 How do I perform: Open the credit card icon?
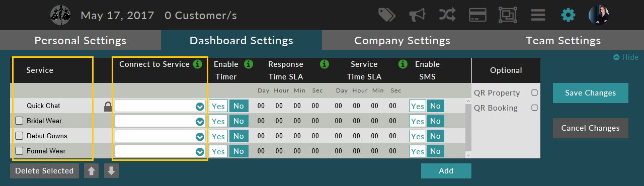tap(477, 15)
